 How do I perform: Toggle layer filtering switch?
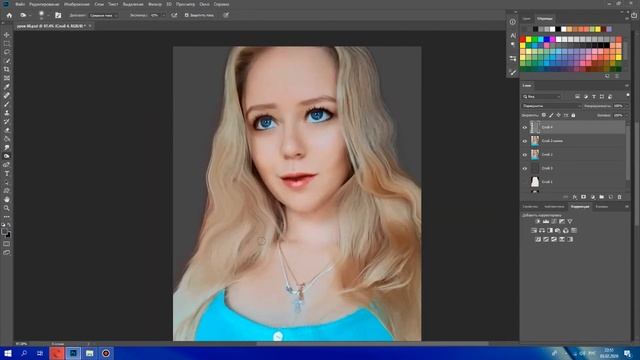pos(628,96)
